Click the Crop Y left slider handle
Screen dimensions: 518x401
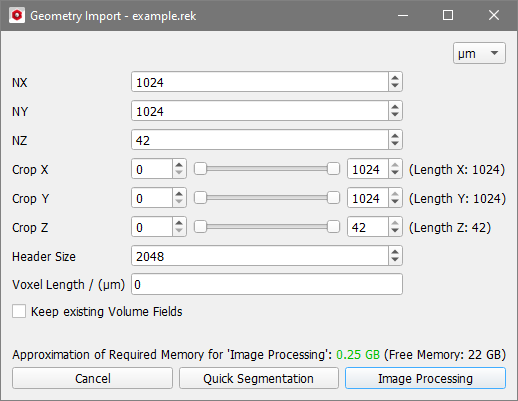point(200,198)
